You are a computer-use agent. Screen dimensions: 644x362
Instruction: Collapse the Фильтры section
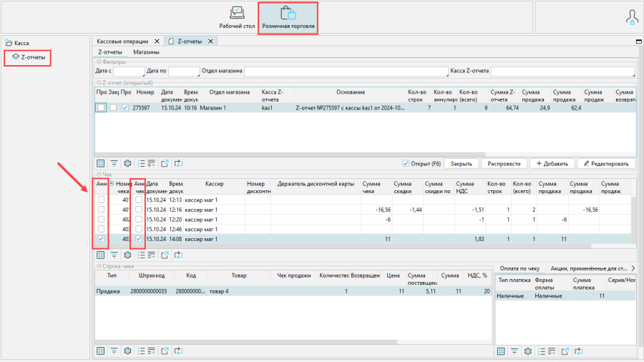99,62
